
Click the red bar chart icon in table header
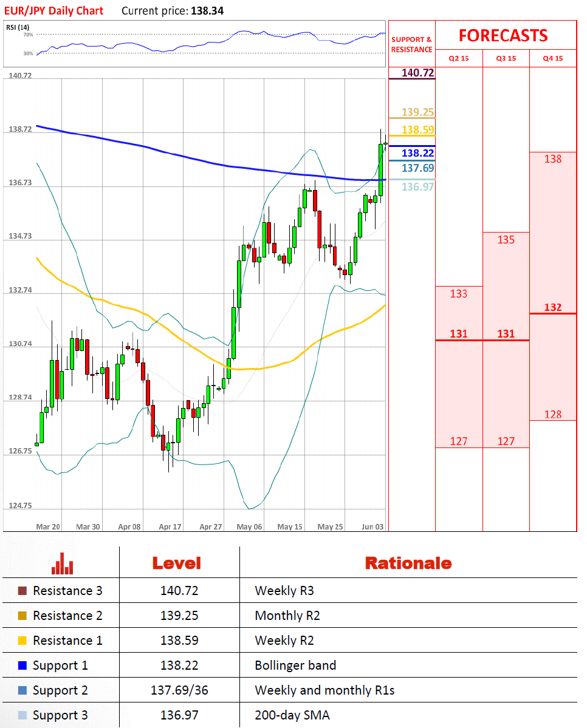(x=62, y=563)
